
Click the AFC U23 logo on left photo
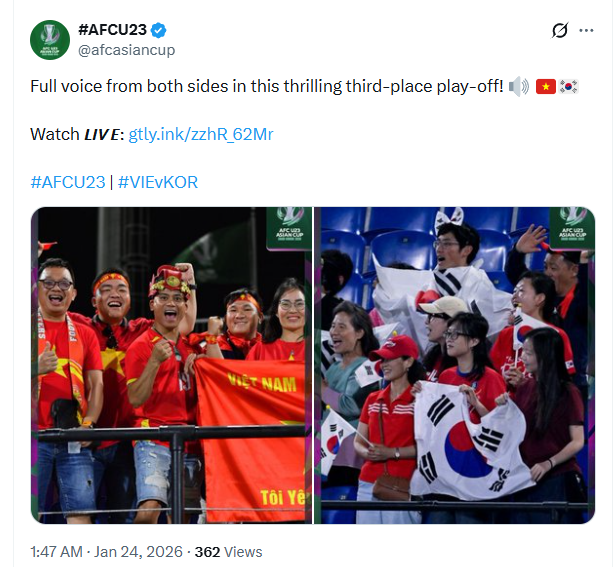click(289, 228)
